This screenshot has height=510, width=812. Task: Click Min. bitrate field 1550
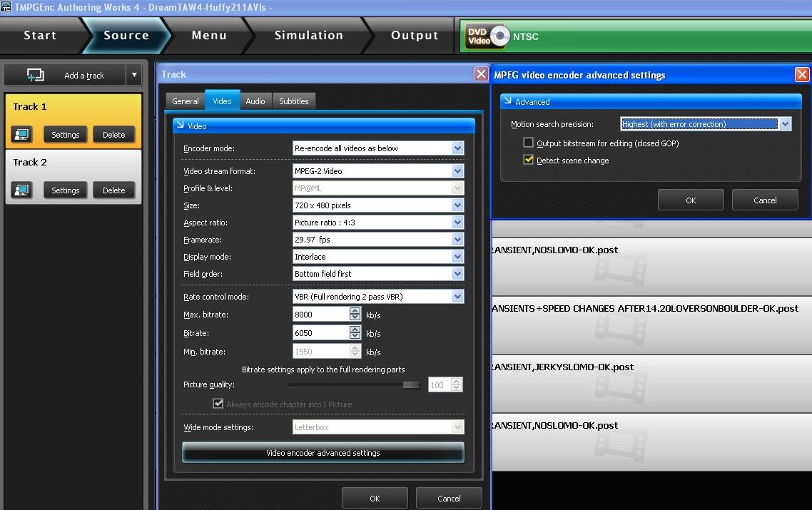click(x=321, y=352)
